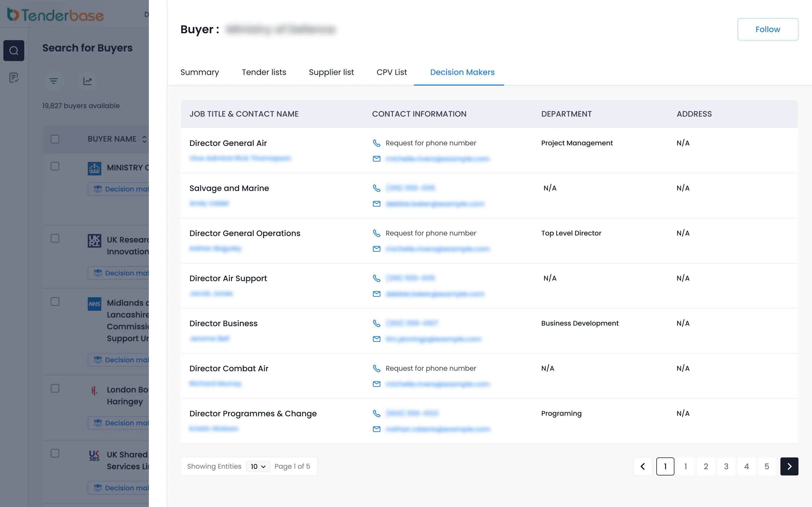
Task: Request phone number for Director Combat Air
Action: [431, 368]
